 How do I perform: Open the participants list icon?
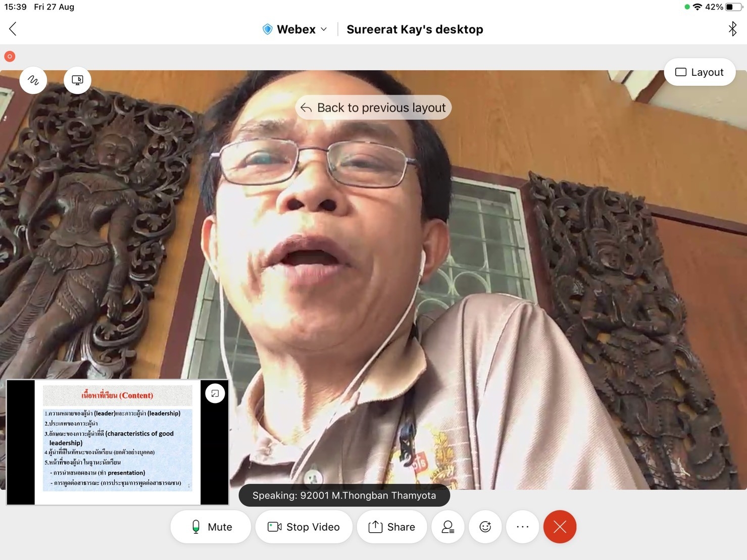click(447, 527)
